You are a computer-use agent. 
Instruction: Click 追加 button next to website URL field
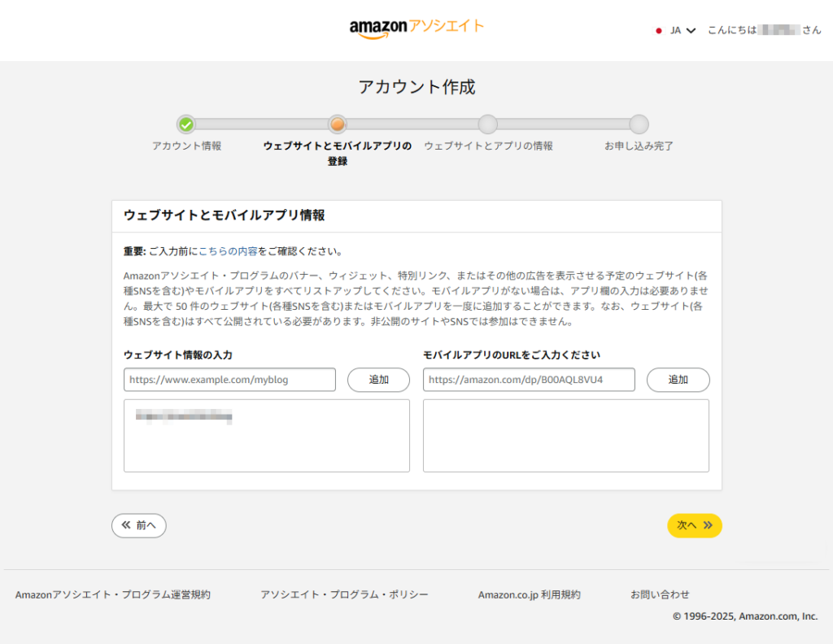(x=378, y=380)
